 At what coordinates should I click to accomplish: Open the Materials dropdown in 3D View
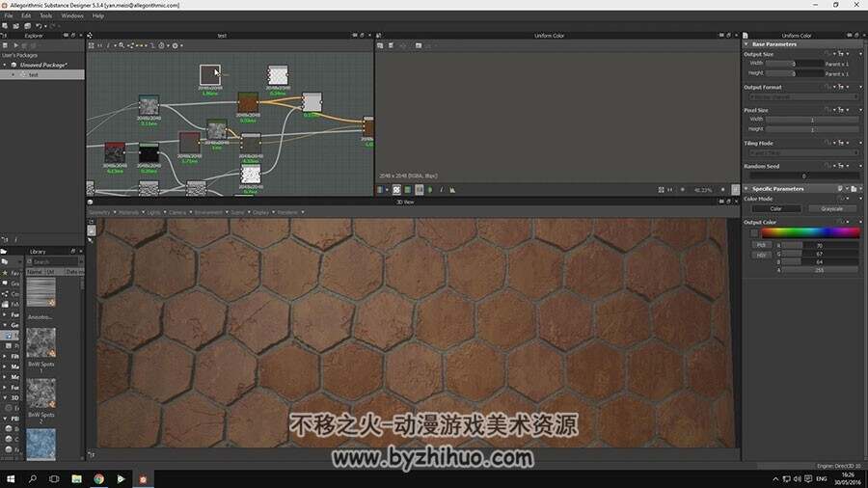click(129, 212)
